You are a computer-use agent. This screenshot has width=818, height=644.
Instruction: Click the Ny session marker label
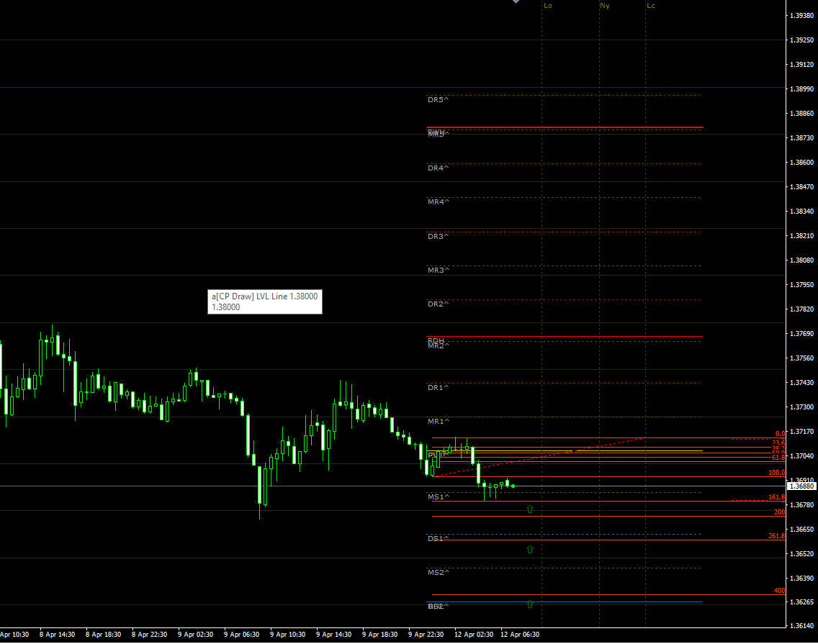click(605, 6)
